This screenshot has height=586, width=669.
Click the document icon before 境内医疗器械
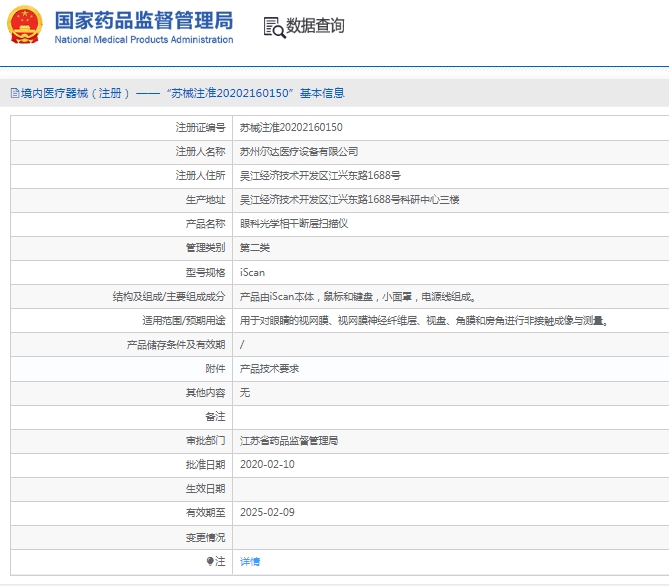pos(15,93)
